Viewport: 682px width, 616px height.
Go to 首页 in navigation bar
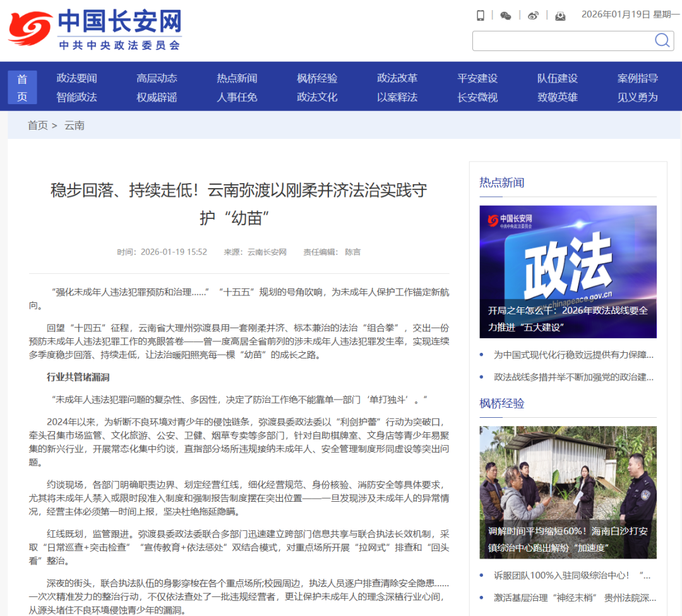pyautogui.click(x=22, y=87)
